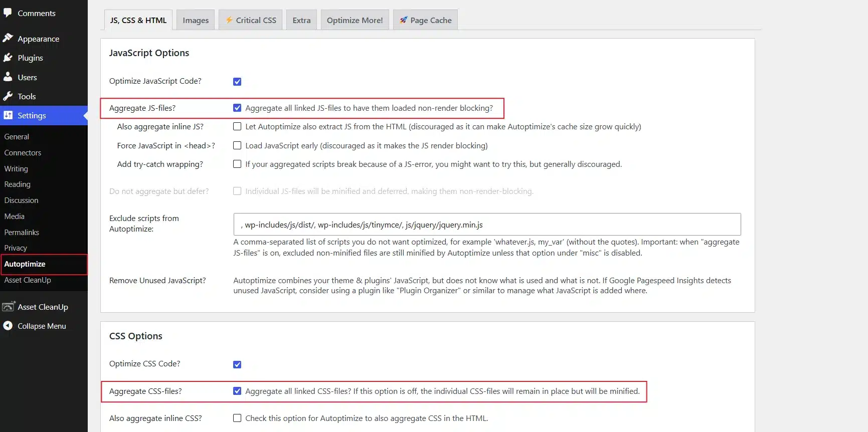Open the Asset CleanUp main menu
This screenshot has width=868, height=432.
[44, 307]
